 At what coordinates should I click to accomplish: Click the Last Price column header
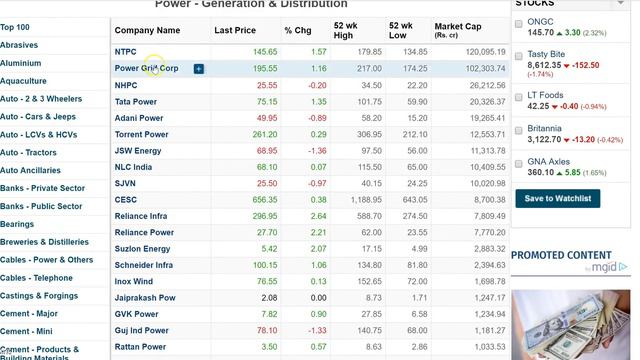click(x=235, y=30)
